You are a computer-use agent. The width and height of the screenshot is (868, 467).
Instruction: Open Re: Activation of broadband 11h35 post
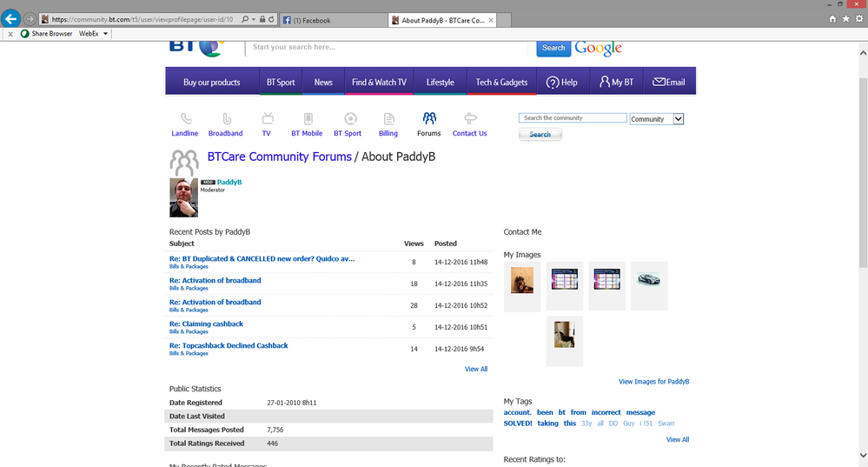pyautogui.click(x=215, y=280)
